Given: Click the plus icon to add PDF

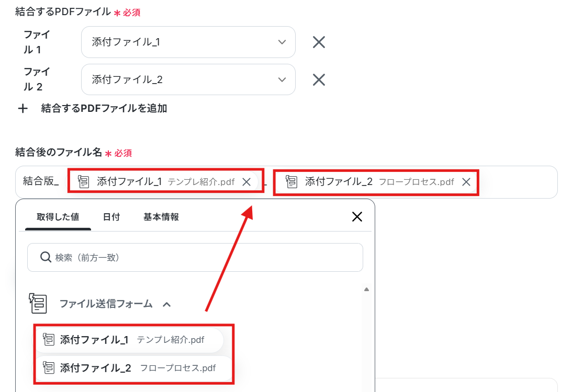Looking at the screenshot, I should pos(23,108).
